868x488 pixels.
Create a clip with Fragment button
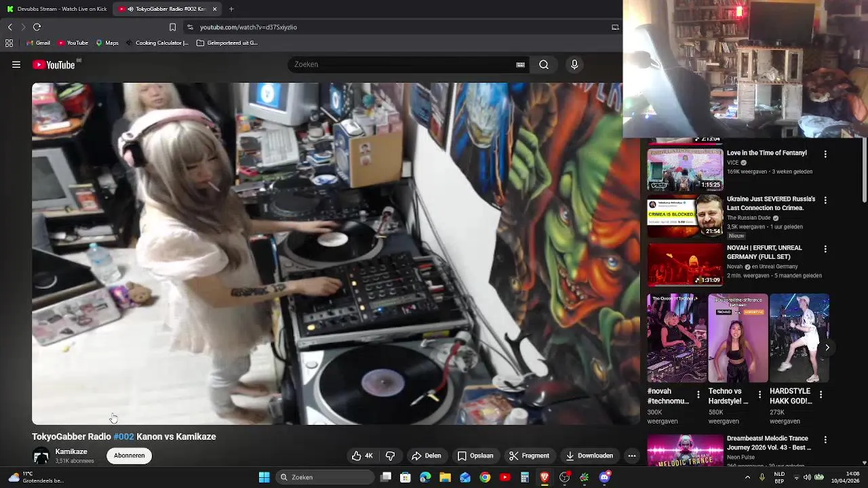[529, 455]
